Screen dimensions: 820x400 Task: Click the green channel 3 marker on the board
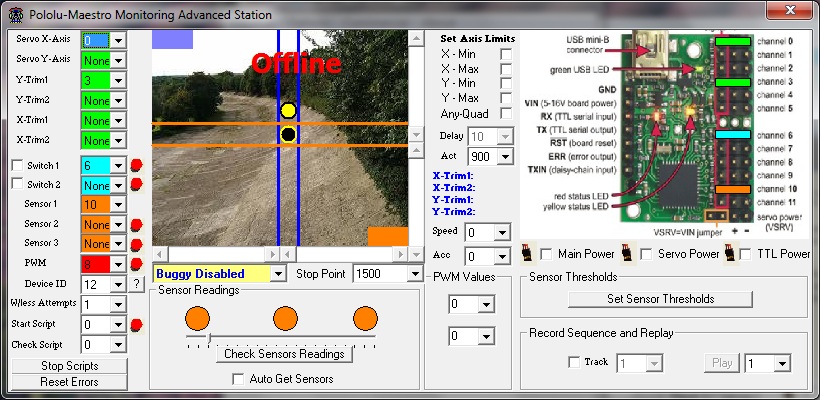733,82
